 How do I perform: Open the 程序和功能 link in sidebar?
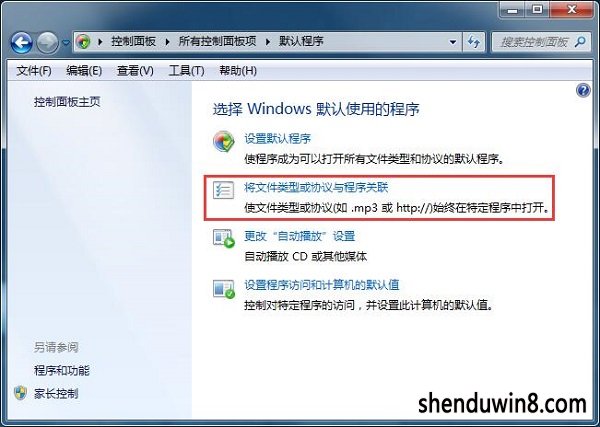62,370
